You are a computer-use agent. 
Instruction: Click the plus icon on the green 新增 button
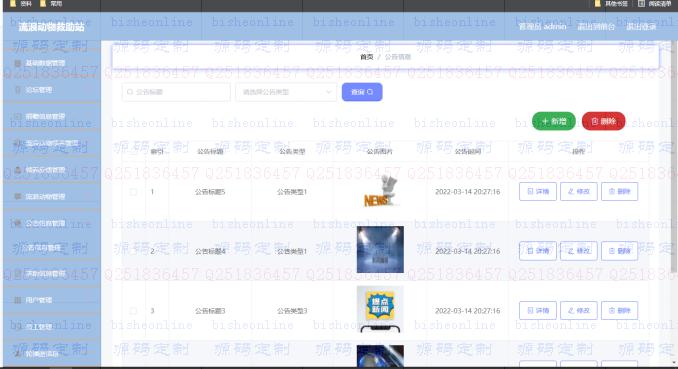pyautogui.click(x=545, y=122)
